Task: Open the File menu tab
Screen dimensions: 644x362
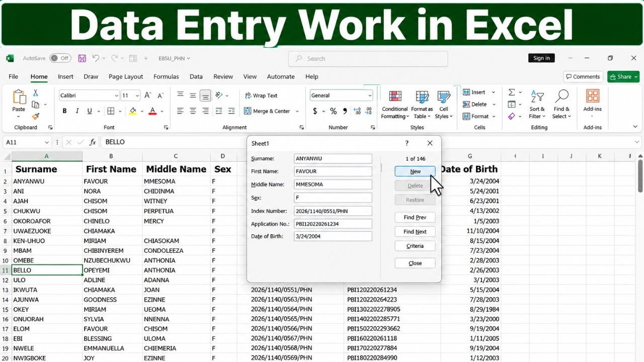Action: (14, 76)
